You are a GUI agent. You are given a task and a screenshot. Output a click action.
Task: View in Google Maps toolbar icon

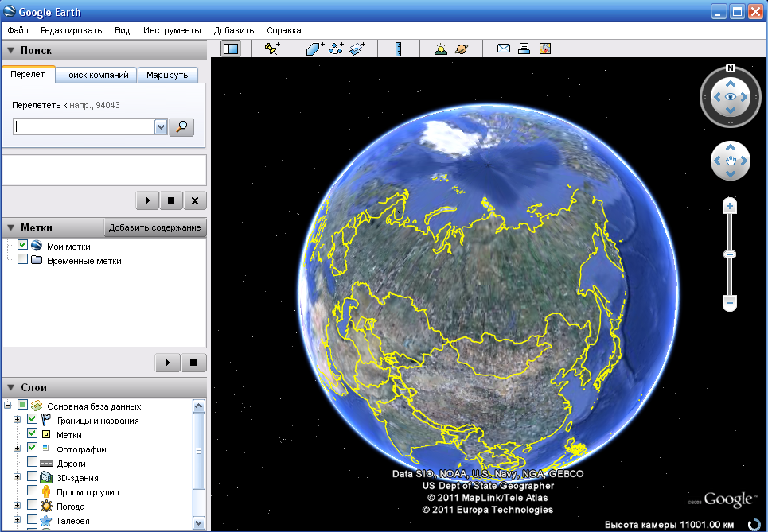[x=545, y=48]
